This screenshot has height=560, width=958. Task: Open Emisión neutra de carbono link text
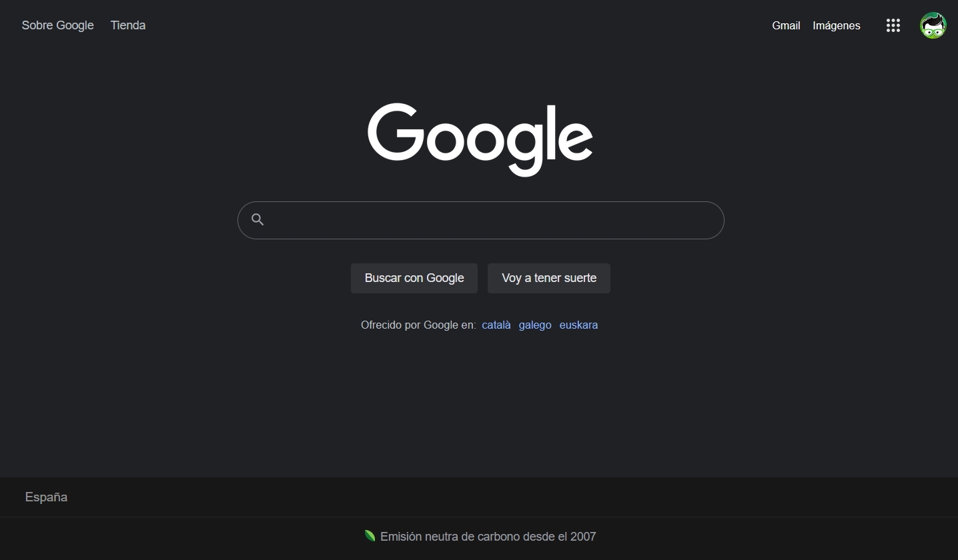point(488,536)
